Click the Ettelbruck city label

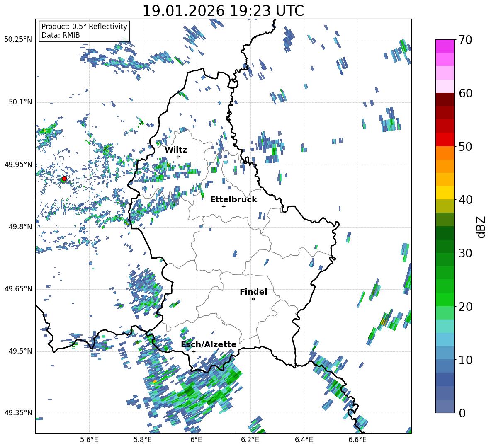coord(233,200)
